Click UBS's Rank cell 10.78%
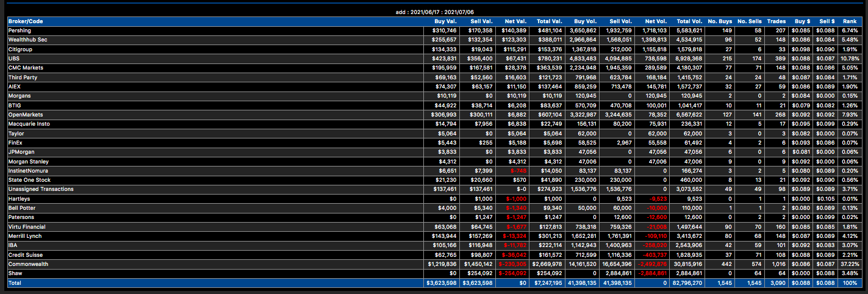Viewport: 868px width, 294px height. pyautogui.click(x=849, y=59)
